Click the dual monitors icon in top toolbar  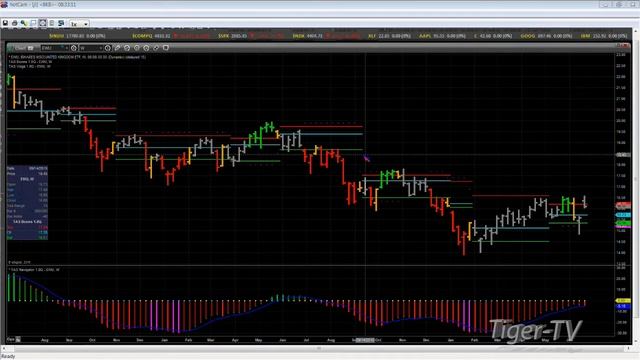click(61, 23)
